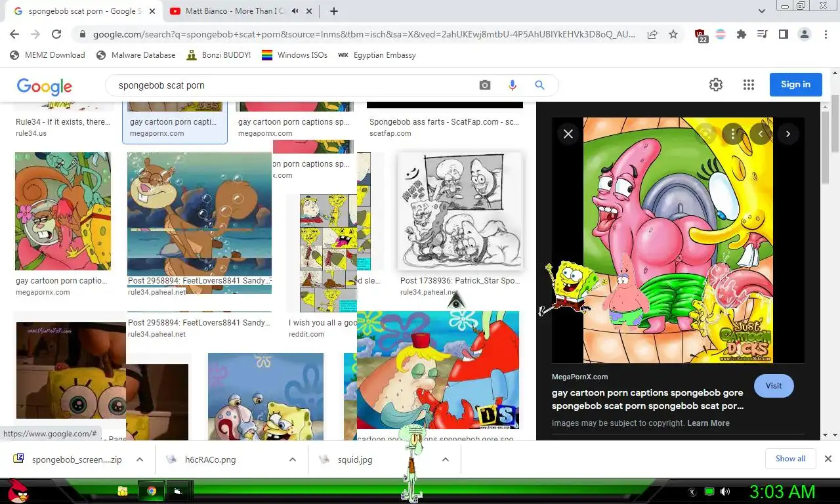Click the blue magnifier search icon

(x=539, y=85)
